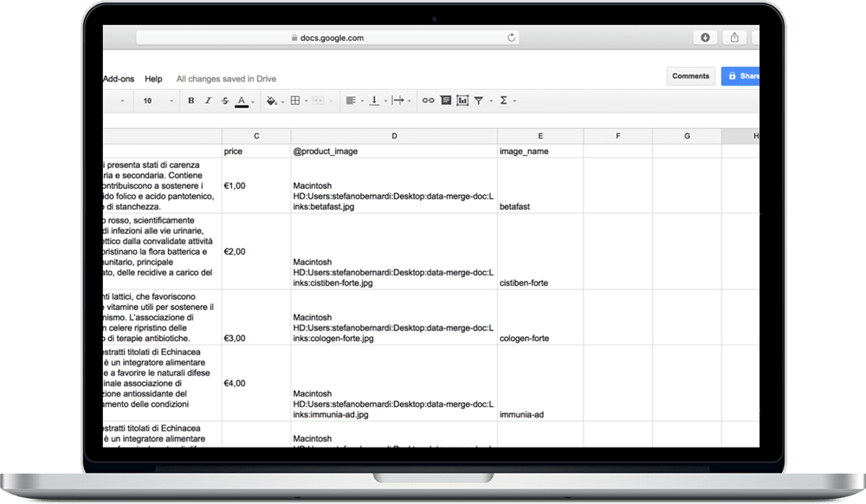Select the 'terapie antibiotiche' description cell
This screenshot has width=866, height=504.
163,318
